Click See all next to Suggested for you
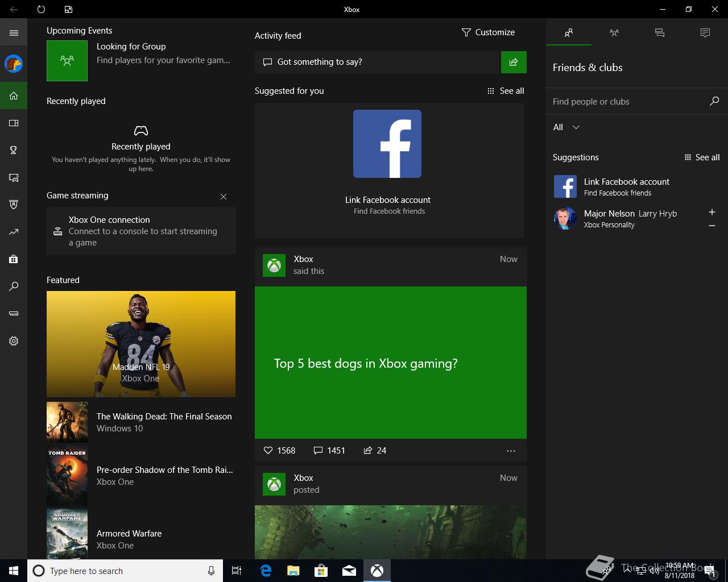The width and height of the screenshot is (728, 582). click(x=506, y=91)
